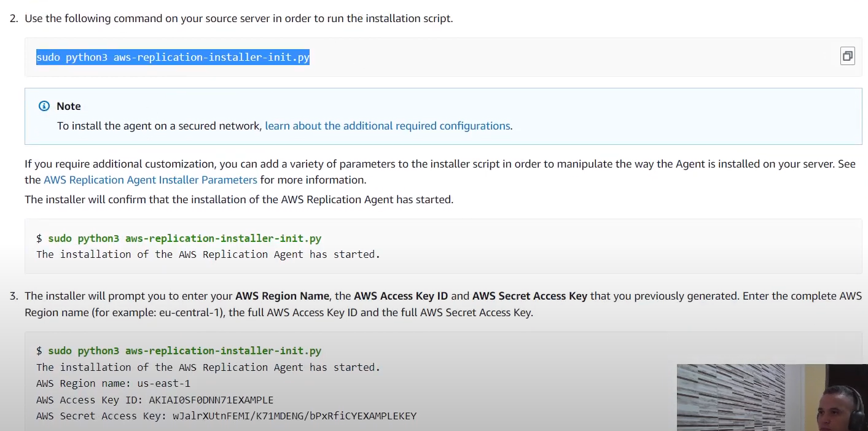Click 'AWS Access Key ID: AKIAI0SF0DNN71EXAMPLE' line
This screenshot has width=868, height=431.
pyautogui.click(x=155, y=400)
